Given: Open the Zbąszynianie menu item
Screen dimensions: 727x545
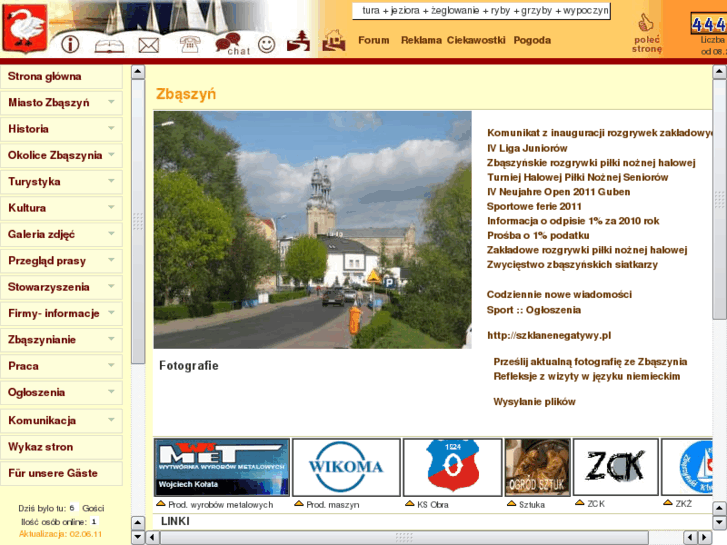Looking at the screenshot, I should coord(61,340).
